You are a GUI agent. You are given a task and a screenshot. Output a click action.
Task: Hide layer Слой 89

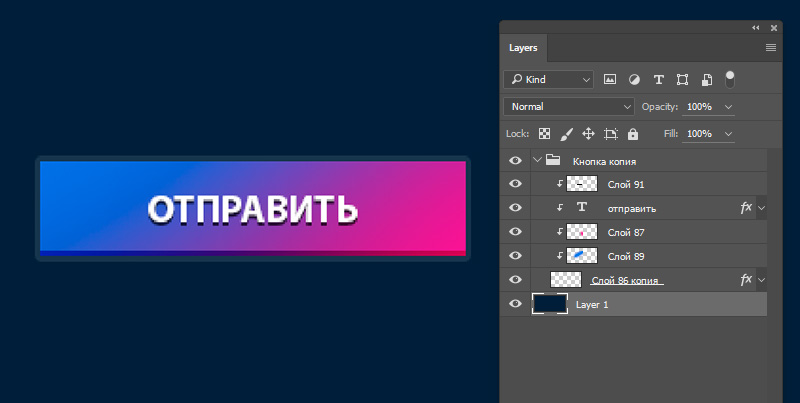pos(515,256)
